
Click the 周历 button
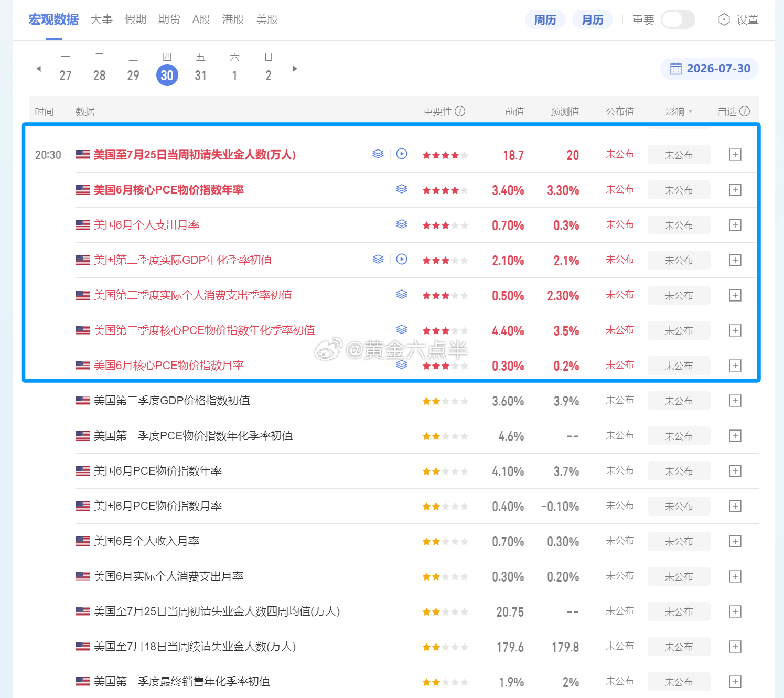tap(545, 19)
